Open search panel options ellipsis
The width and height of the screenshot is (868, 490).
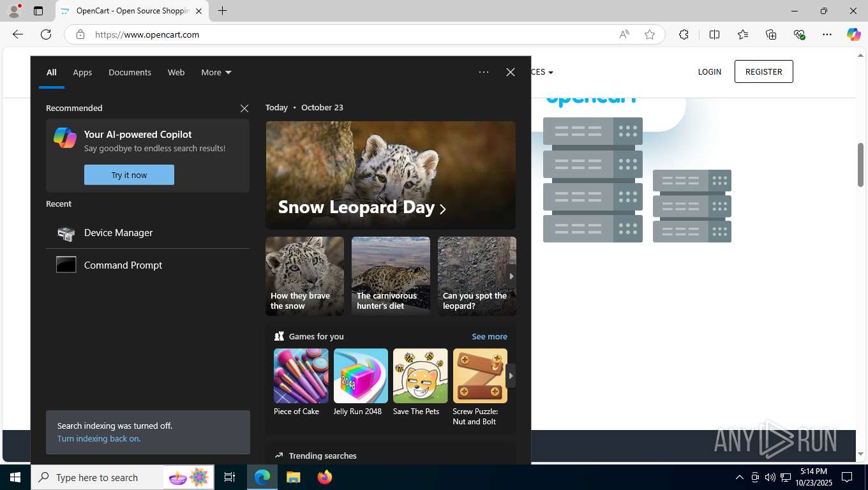[x=484, y=72]
